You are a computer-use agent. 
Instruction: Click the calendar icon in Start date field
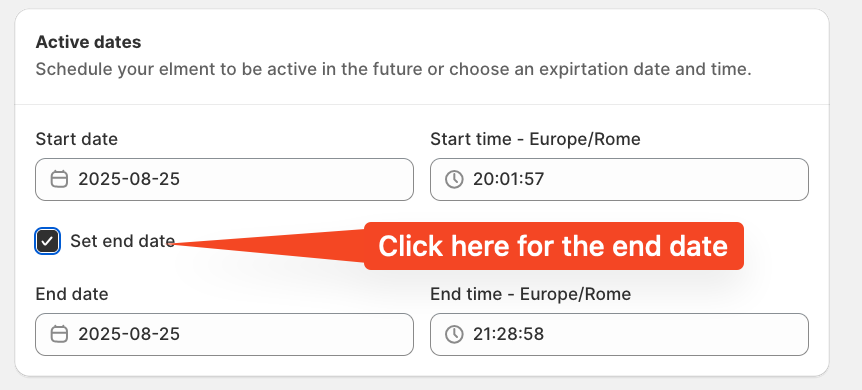[x=59, y=179]
